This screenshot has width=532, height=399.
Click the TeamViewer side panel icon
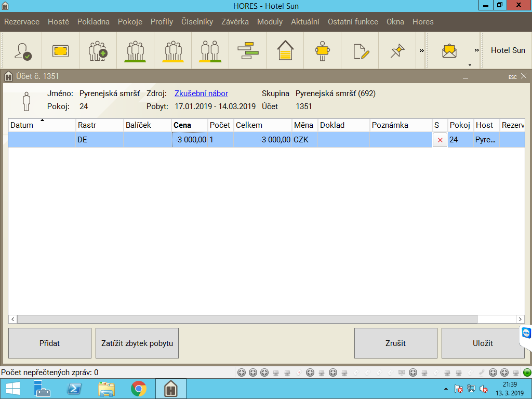pyautogui.click(x=526, y=333)
